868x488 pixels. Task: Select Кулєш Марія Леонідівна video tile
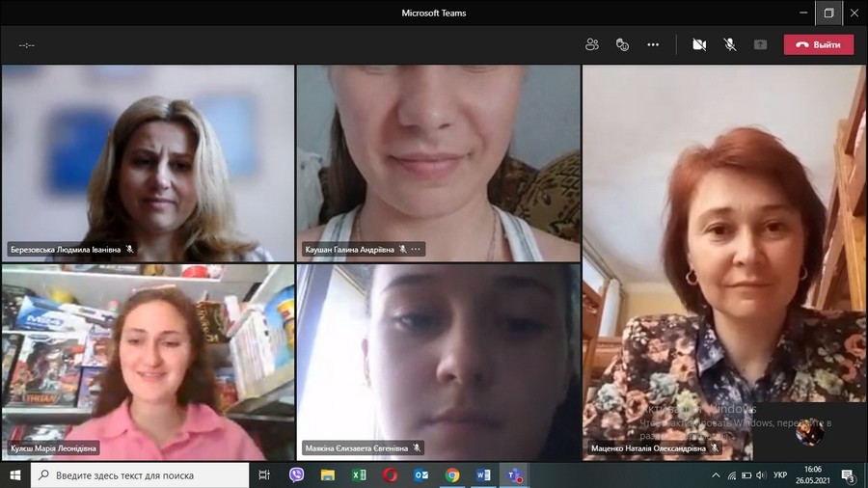pyautogui.click(x=148, y=362)
